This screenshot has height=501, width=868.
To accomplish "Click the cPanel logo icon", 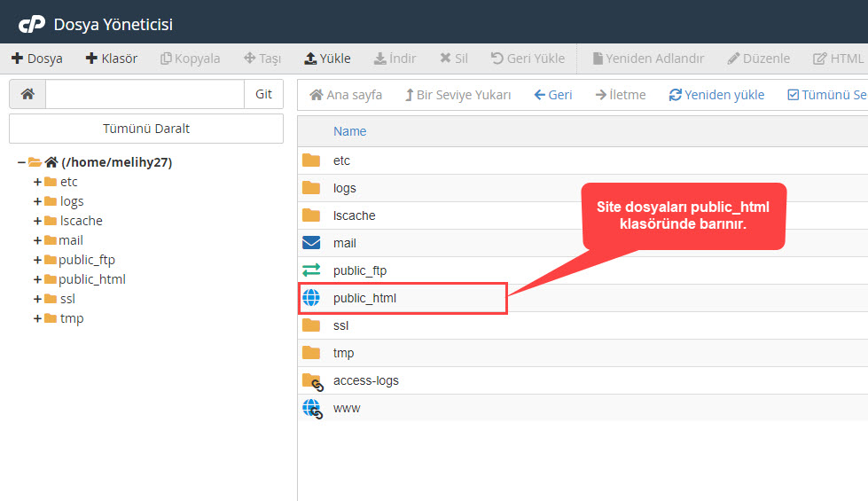I will click(x=32, y=24).
